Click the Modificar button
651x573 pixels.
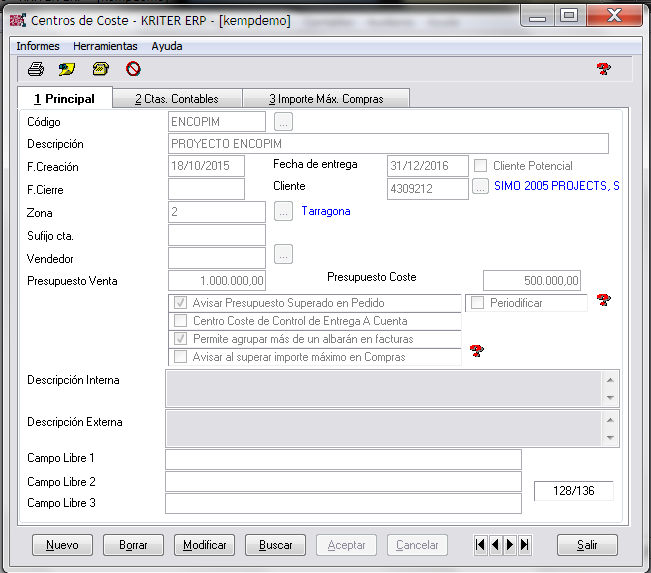tap(204, 545)
